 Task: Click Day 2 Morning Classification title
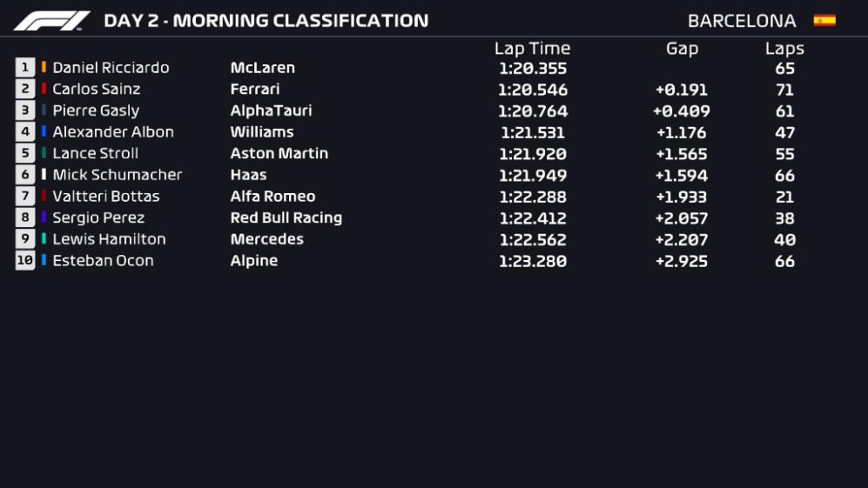click(x=266, y=21)
